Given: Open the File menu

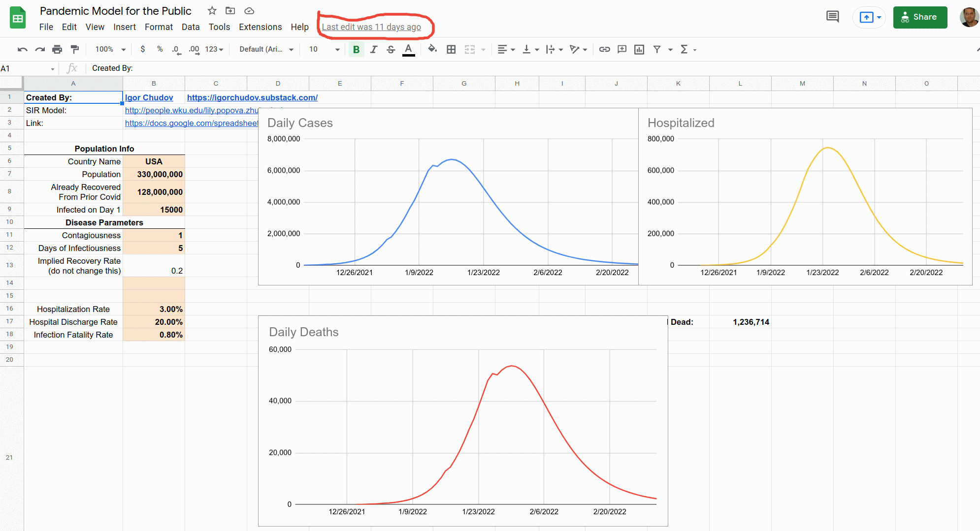Looking at the screenshot, I should (46, 27).
